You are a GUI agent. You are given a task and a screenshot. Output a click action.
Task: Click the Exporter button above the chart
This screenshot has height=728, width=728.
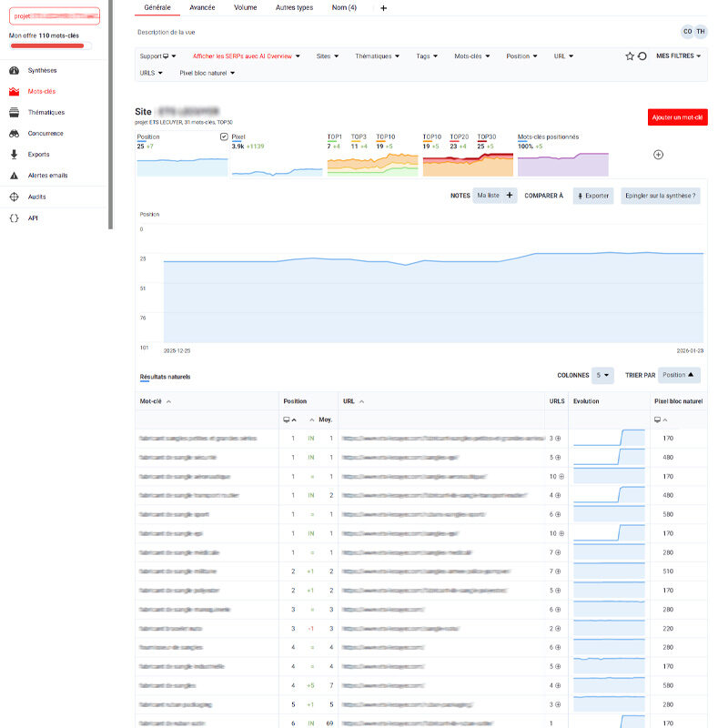[592, 196]
